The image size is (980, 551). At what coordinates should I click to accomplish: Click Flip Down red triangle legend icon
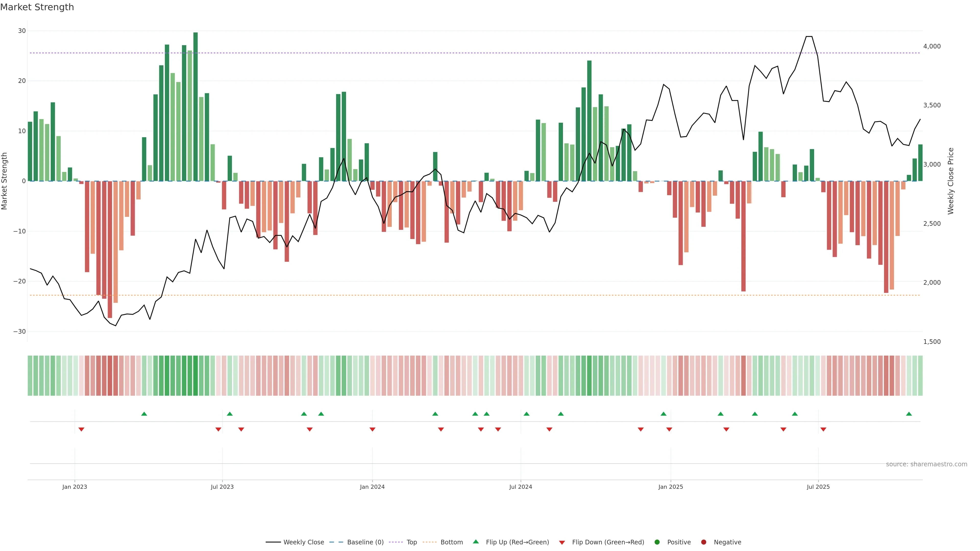click(562, 542)
